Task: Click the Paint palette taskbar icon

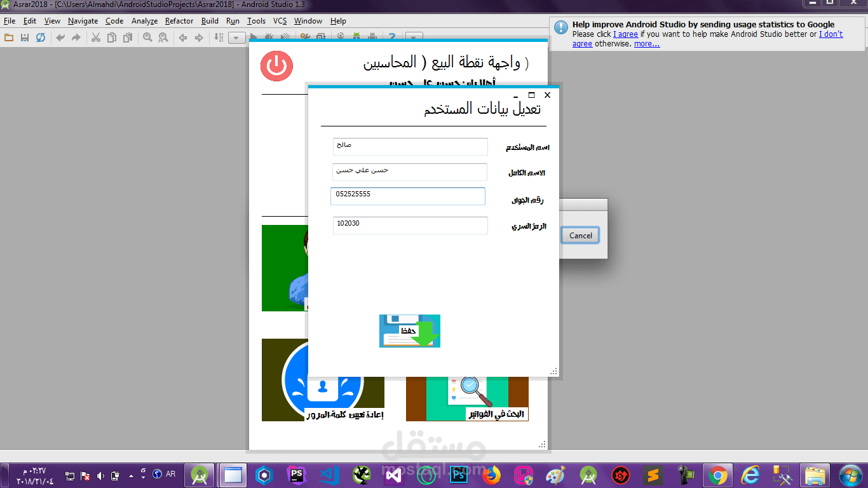Action: (x=556, y=475)
